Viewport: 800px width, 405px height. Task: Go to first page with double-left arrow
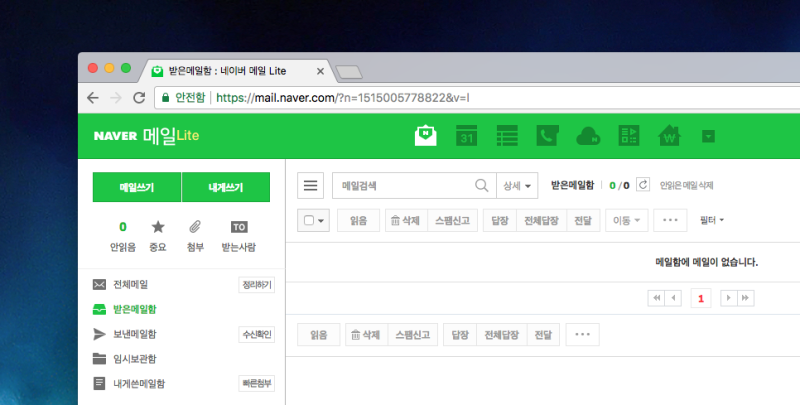pyautogui.click(x=656, y=298)
